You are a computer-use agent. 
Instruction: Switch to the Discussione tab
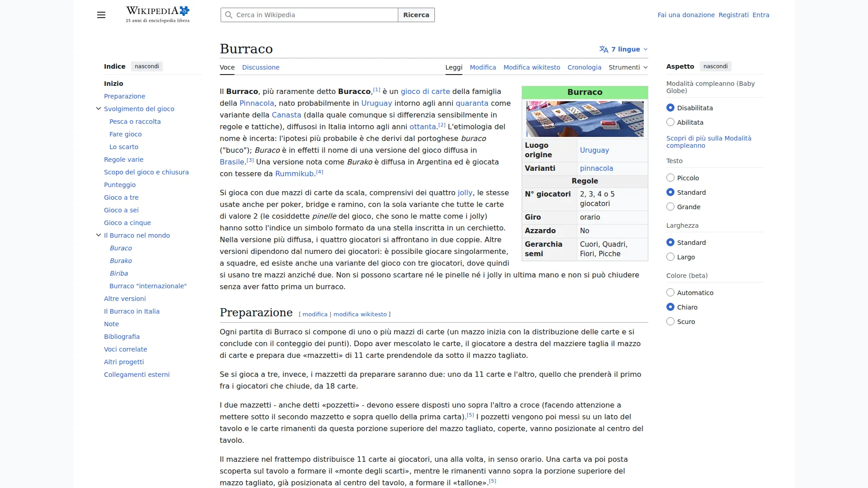(x=261, y=67)
